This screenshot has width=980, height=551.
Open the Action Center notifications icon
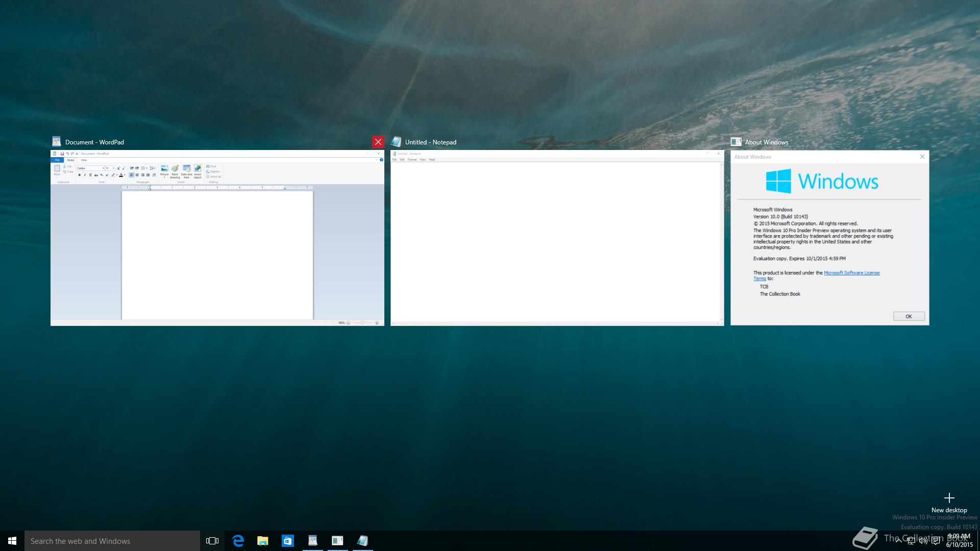pyautogui.click(x=936, y=541)
